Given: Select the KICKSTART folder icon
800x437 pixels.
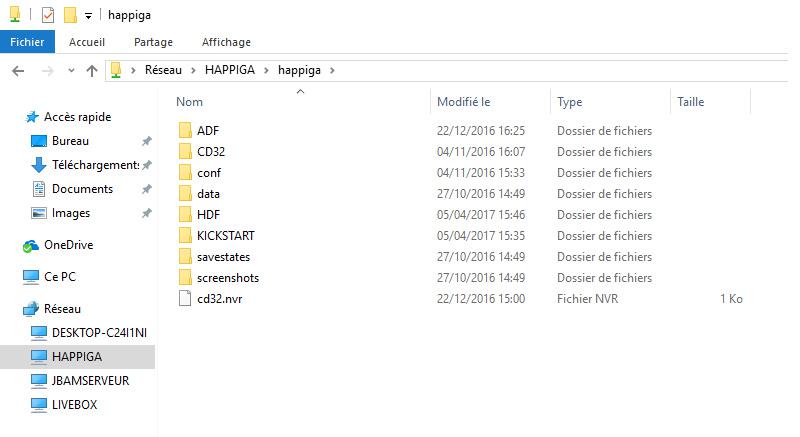Looking at the screenshot, I should (185, 236).
